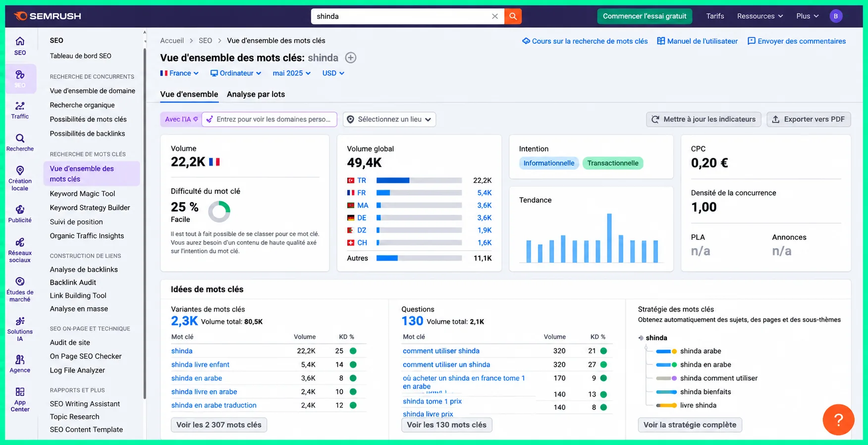The image size is (868, 445).
Task: Switch to the Vue d'ensemble tab
Action: [x=189, y=94]
